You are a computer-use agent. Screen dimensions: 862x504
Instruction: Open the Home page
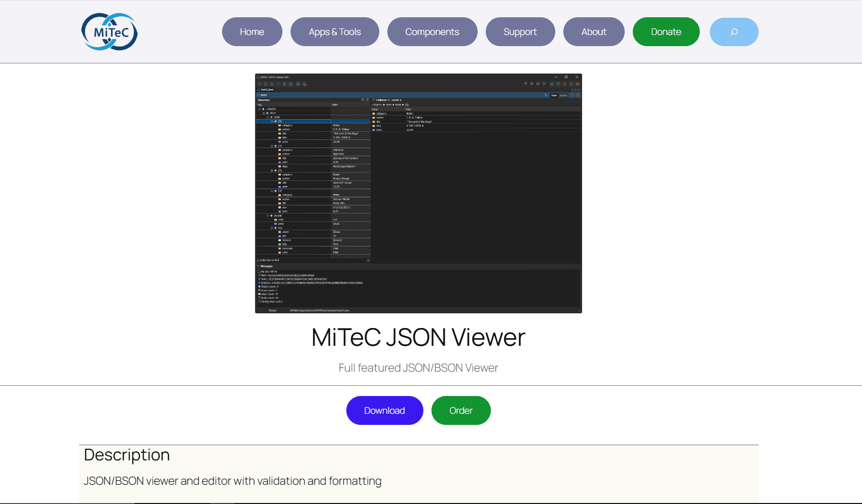click(x=252, y=32)
